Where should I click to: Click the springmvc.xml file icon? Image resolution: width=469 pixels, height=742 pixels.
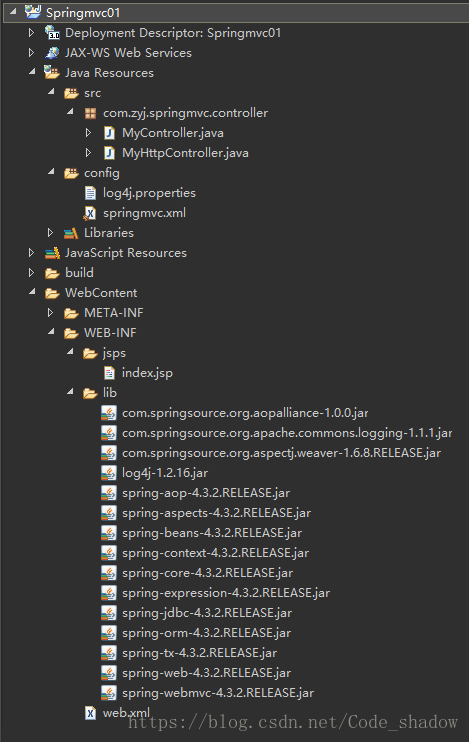[90, 213]
